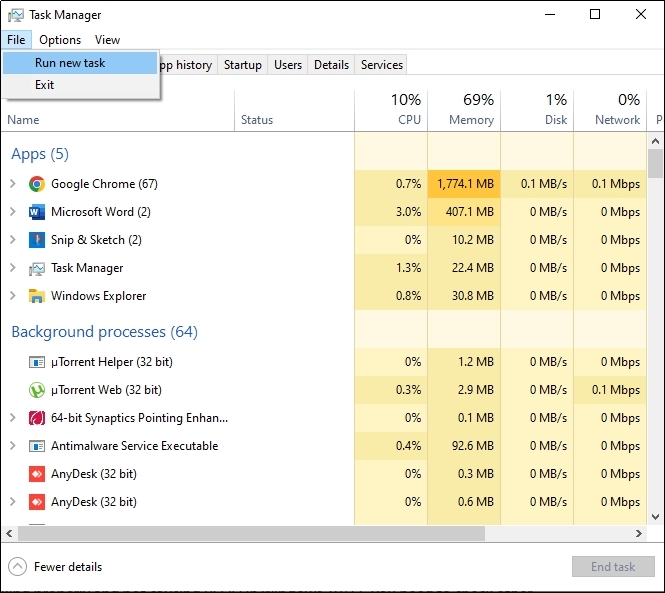Expand the second AnyDesk (32 bit) row
Image resolution: width=665 pixels, height=593 pixels.
[13, 502]
